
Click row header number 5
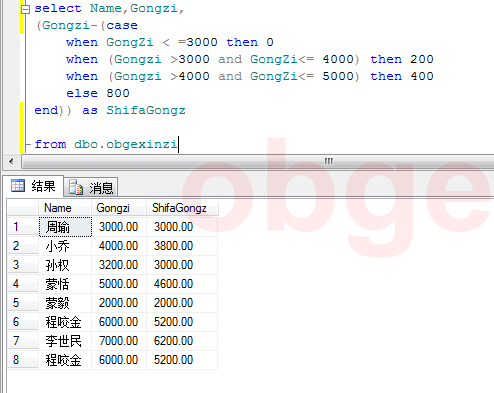click(23, 303)
